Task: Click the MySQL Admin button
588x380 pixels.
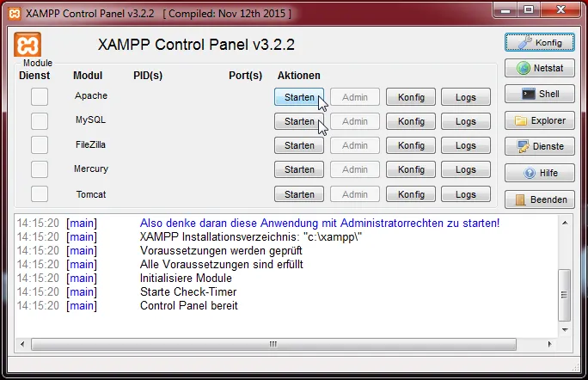Action: [355, 121]
